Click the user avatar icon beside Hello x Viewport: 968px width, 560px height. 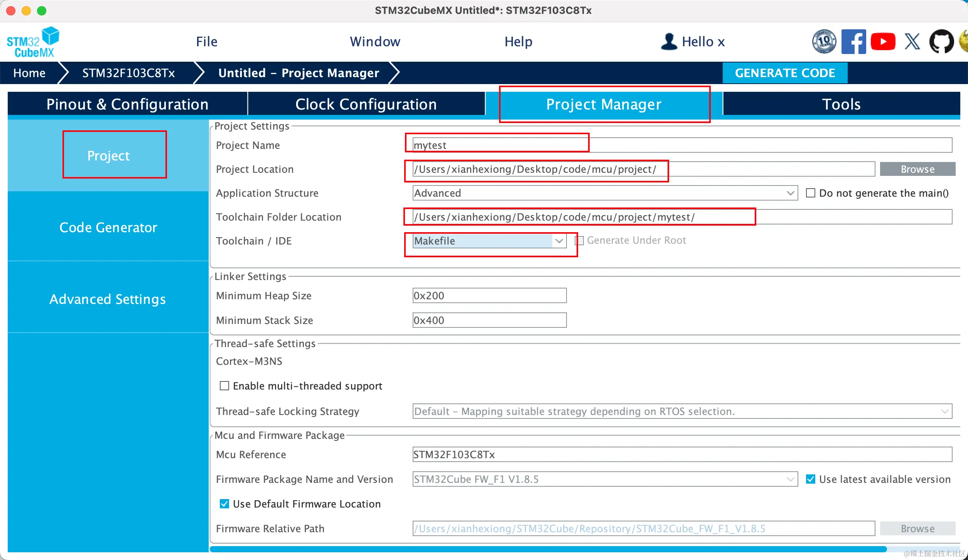tap(669, 41)
